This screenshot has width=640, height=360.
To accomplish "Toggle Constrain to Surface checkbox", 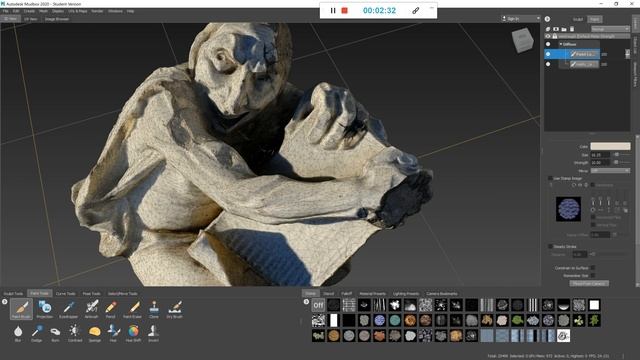I will click(x=593, y=268).
